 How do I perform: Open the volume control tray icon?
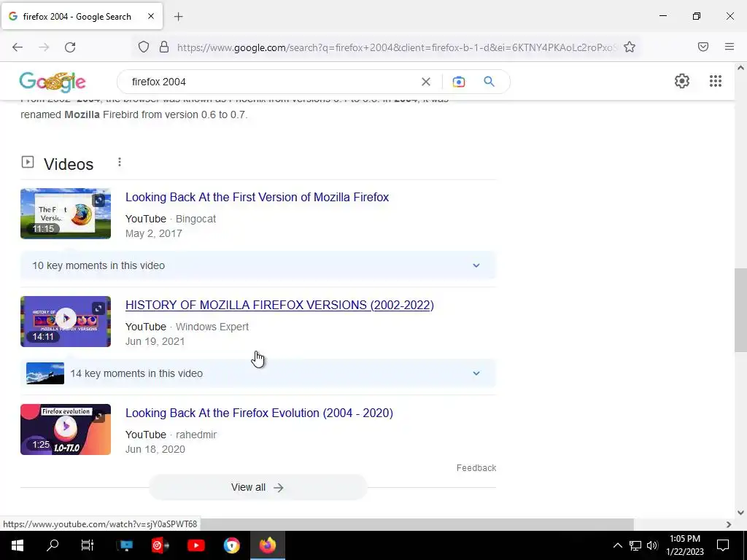652,545
